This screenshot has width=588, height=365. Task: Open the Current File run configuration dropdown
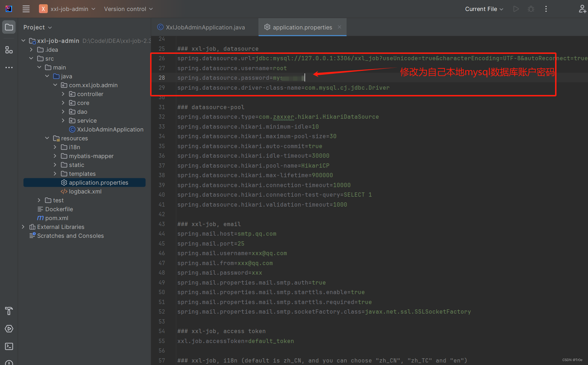[484, 9]
